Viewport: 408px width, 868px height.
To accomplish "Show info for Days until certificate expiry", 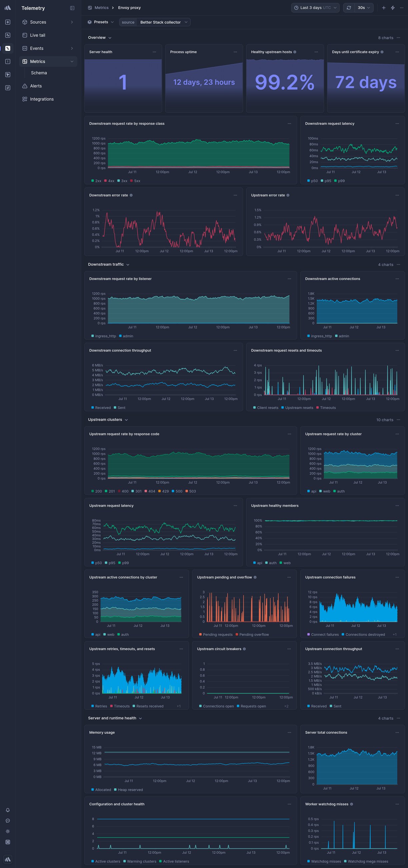I will (382, 52).
